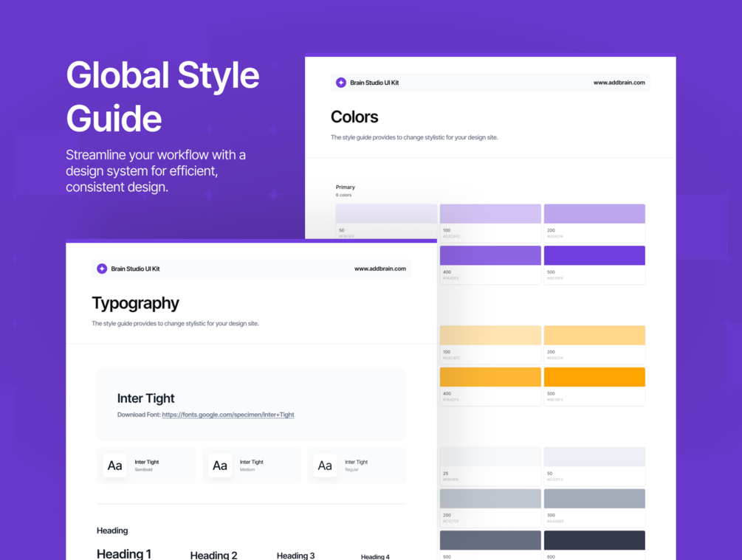The width and height of the screenshot is (742, 560).
Task: Click the "Colors" page heading
Action: 354,117
